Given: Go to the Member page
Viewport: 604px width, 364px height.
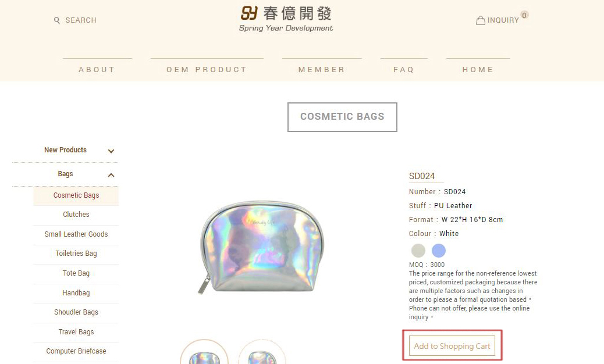Looking at the screenshot, I should point(322,69).
